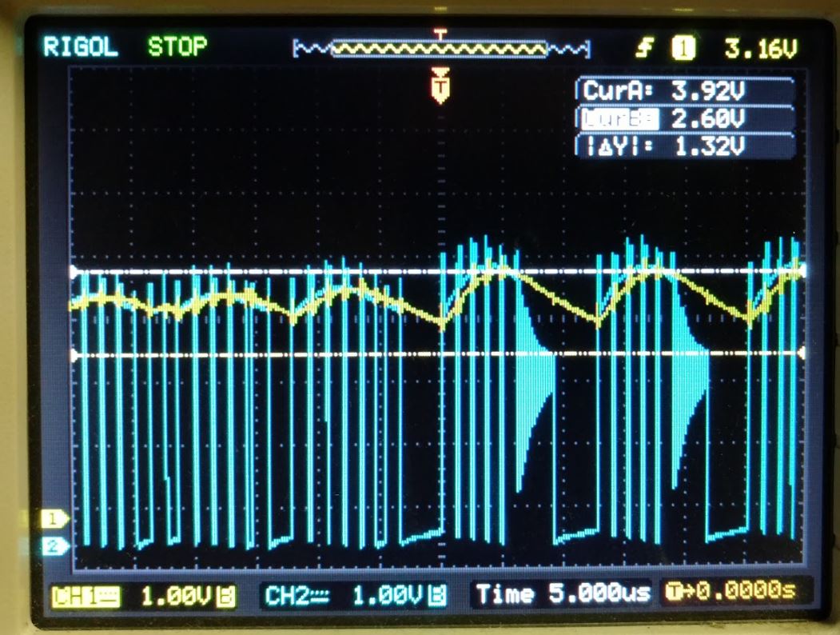The width and height of the screenshot is (840, 635).
Task: Click the trigger source channel 1 badge
Action: [x=683, y=48]
